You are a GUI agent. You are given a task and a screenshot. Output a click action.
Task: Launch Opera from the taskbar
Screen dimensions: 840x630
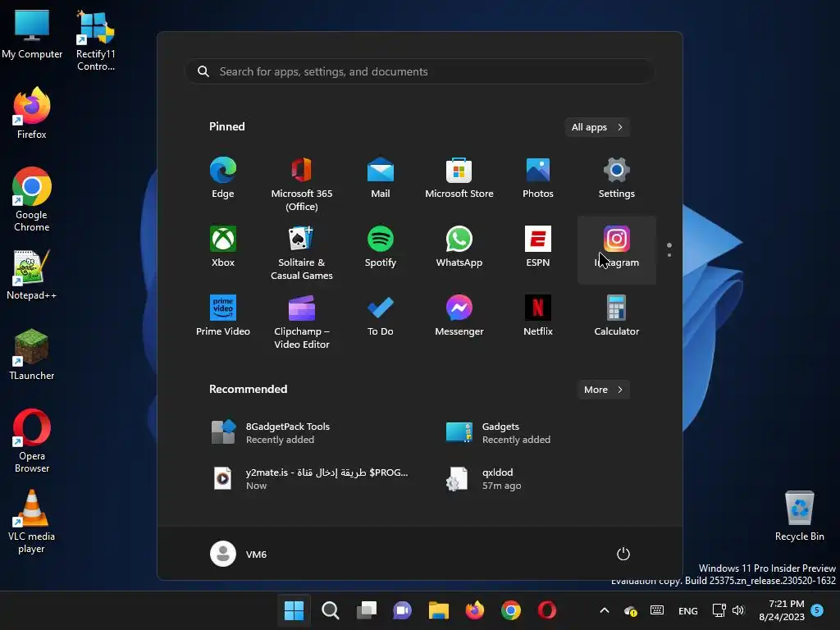(547, 610)
